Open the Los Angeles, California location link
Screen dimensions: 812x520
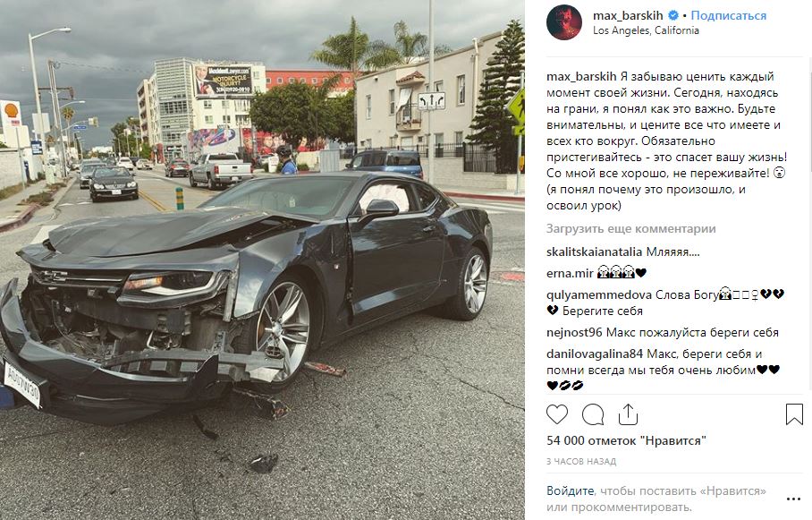pos(646,30)
